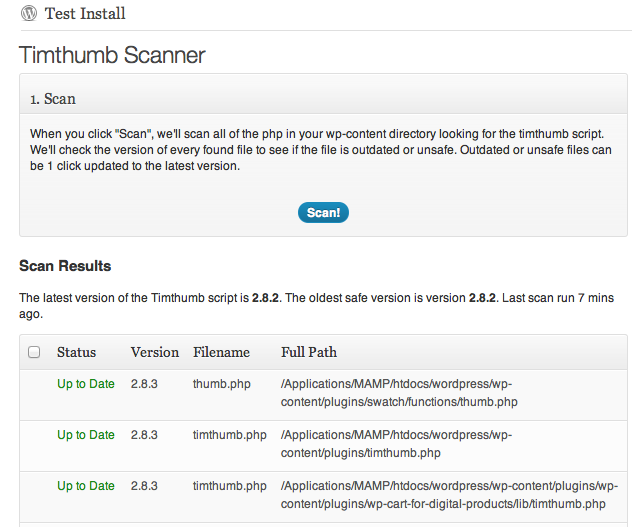Click the swatch/functions/thumb.php full path
This screenshot has height=527, width=632.
coord(399,393)
